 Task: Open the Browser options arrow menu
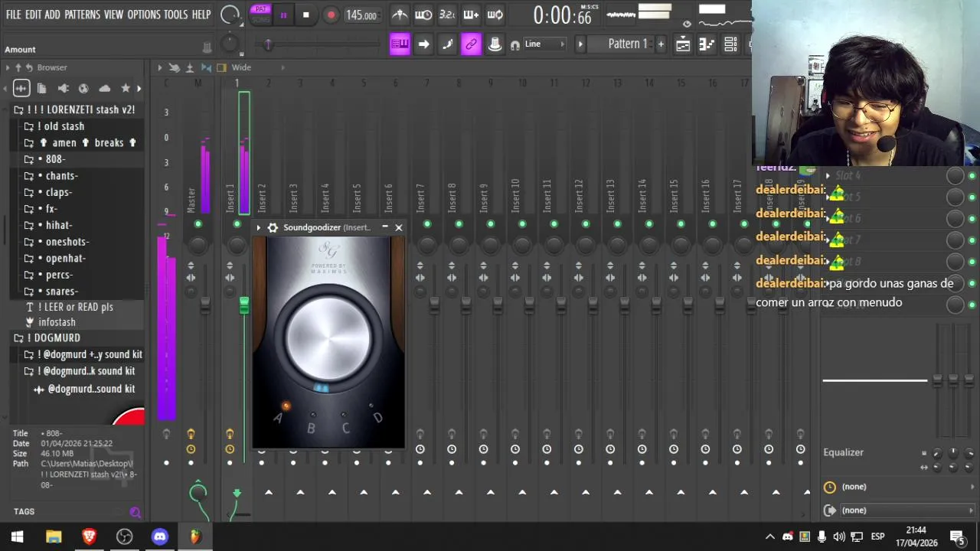pos(8,68)
